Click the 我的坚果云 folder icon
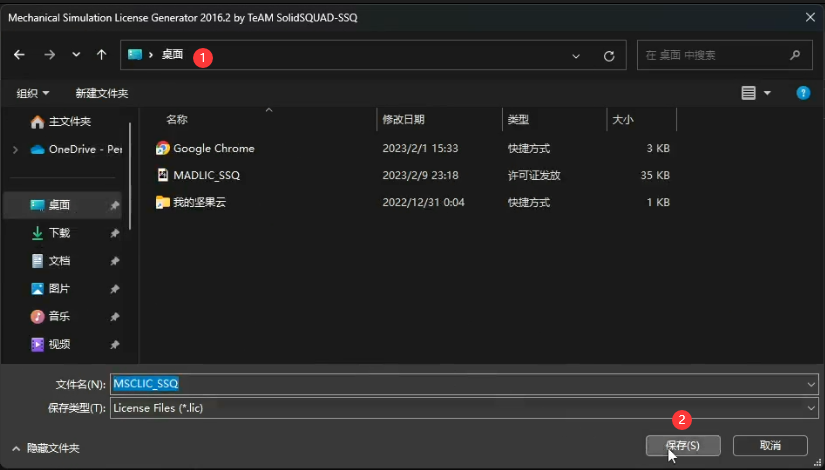Image resolution: width=825 pixels, height=470 pixels. pyautogui.click(x=163, y=202)
